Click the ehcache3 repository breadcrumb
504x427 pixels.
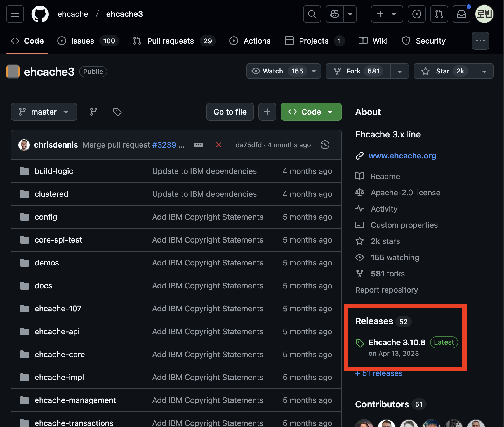[124, 14]
